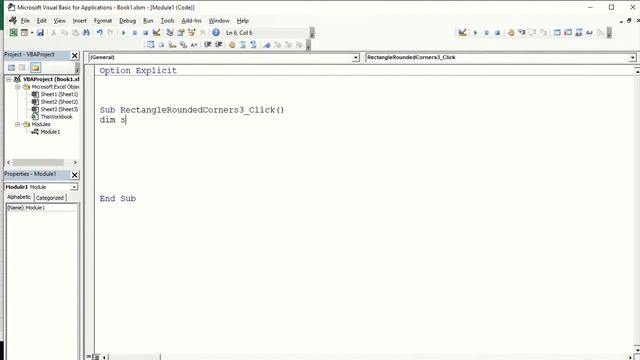Open Project Explorer from the toolbar icon
This screenshot has height=360, width=640.
point(170,33)
